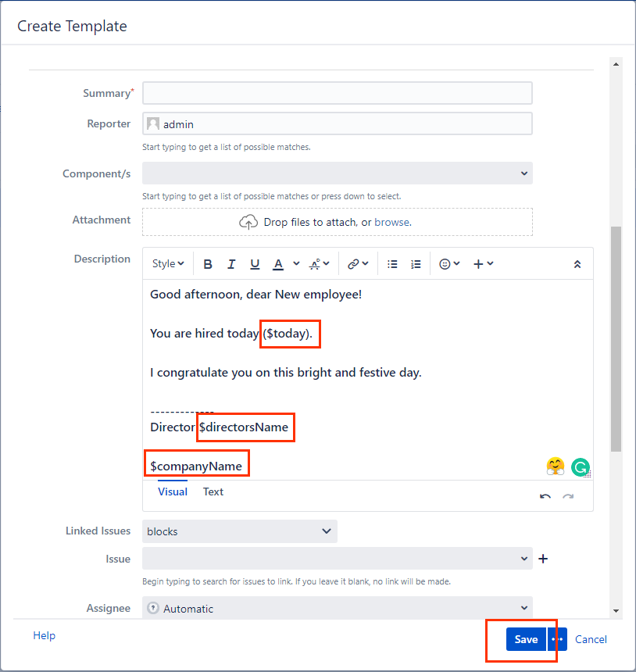Expand the Component/s dropdown
The width and height of the screenshot is (636, 672).
[x=338, y=173]
